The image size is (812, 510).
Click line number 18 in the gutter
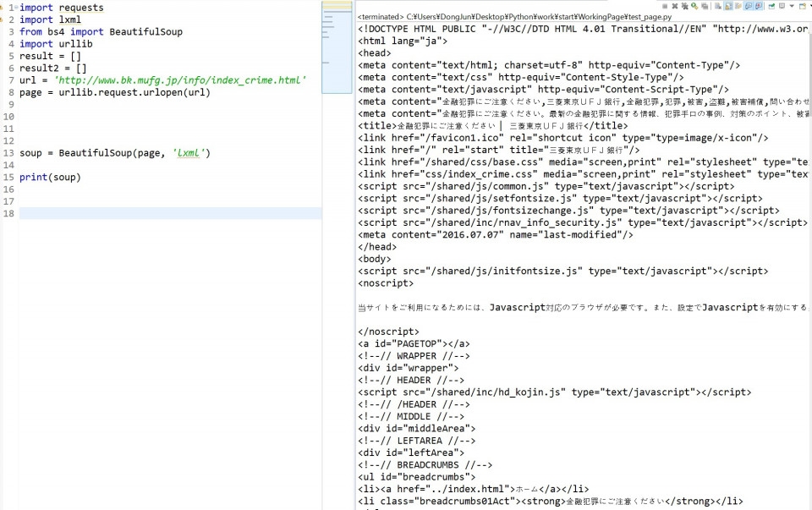point(8,213)
